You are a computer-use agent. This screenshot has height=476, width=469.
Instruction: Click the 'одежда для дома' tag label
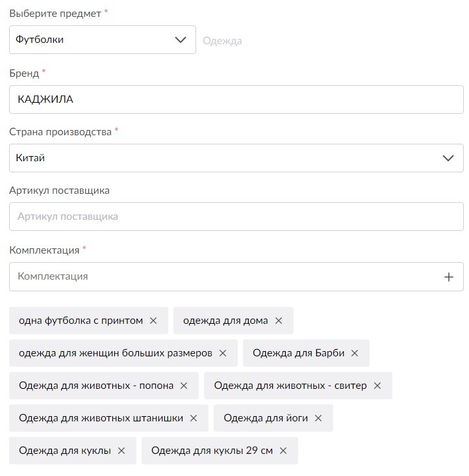(x=225, y=321)
